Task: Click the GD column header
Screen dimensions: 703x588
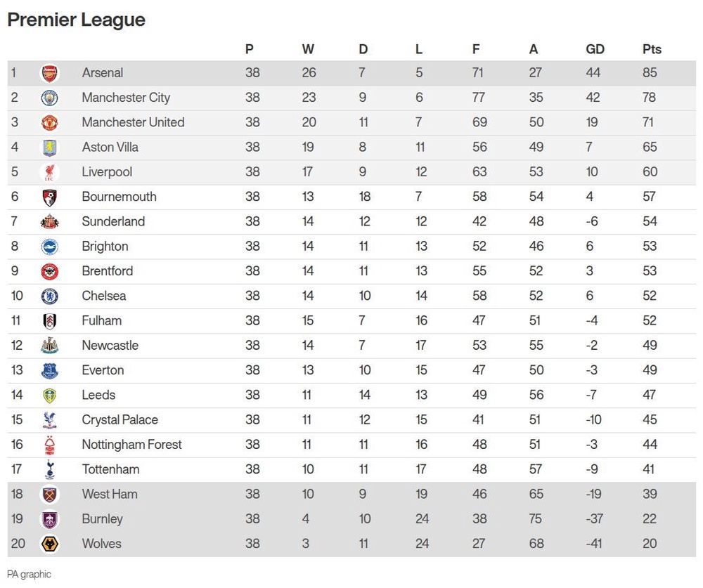Action: click(x=595, y=49)
